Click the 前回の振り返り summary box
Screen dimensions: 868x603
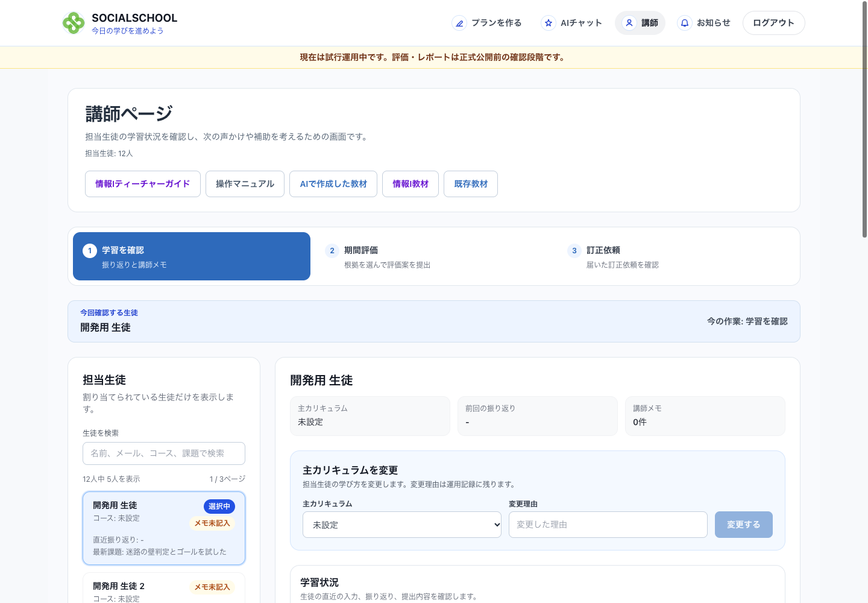[538, 416]
